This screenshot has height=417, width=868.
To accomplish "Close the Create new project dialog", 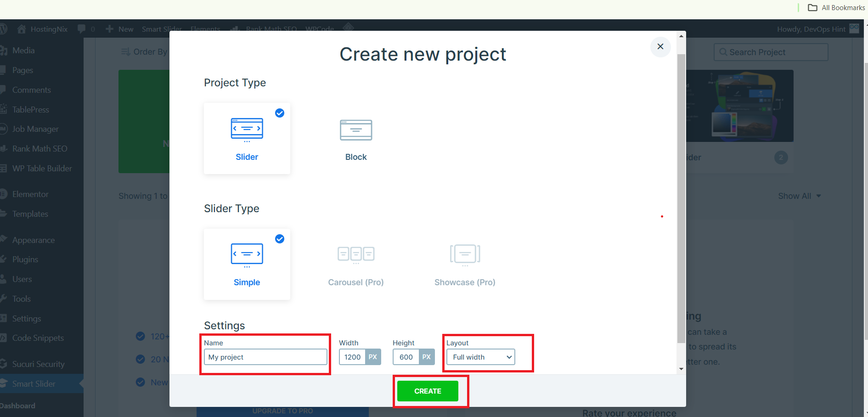I will point(660,46).
